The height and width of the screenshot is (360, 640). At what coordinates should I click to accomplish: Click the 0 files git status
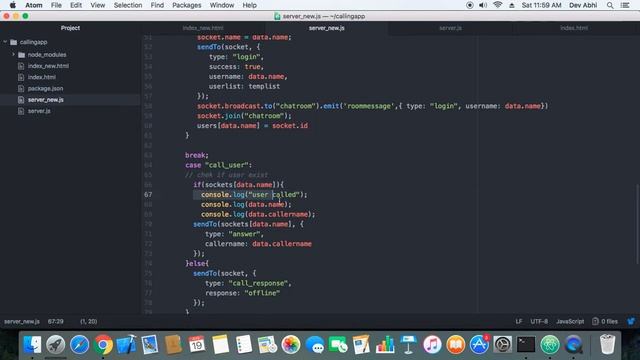pos(605,321)
